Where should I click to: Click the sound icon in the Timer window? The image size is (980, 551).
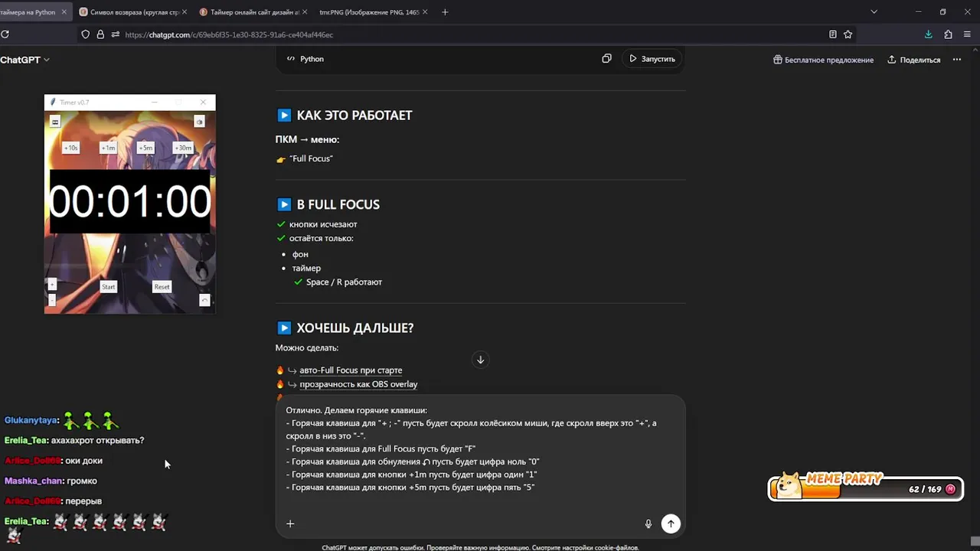199,122
